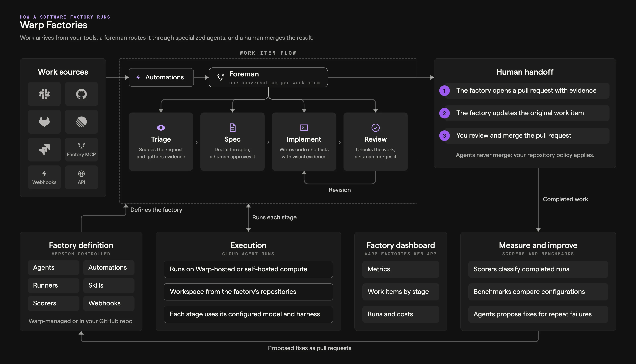The image size is (636, 364).
Task: Click the 'Warp Factories' title
Action: tap(53, 25)
